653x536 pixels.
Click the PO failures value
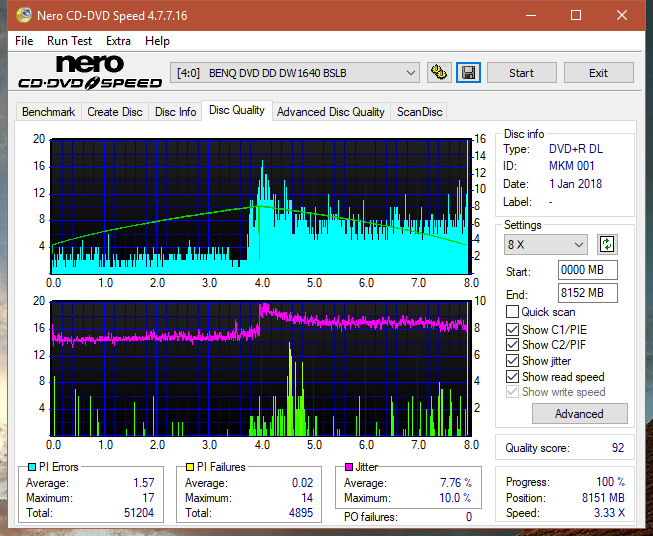point(469,517)
